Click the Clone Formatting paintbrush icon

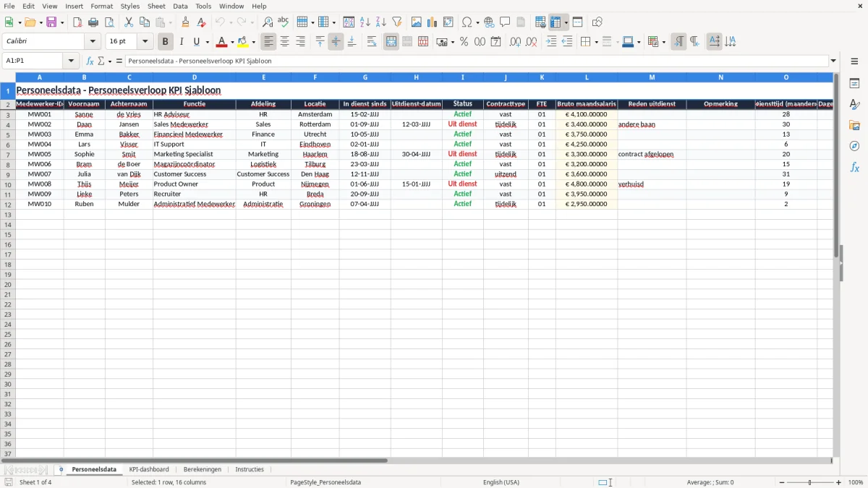[185, 22]
